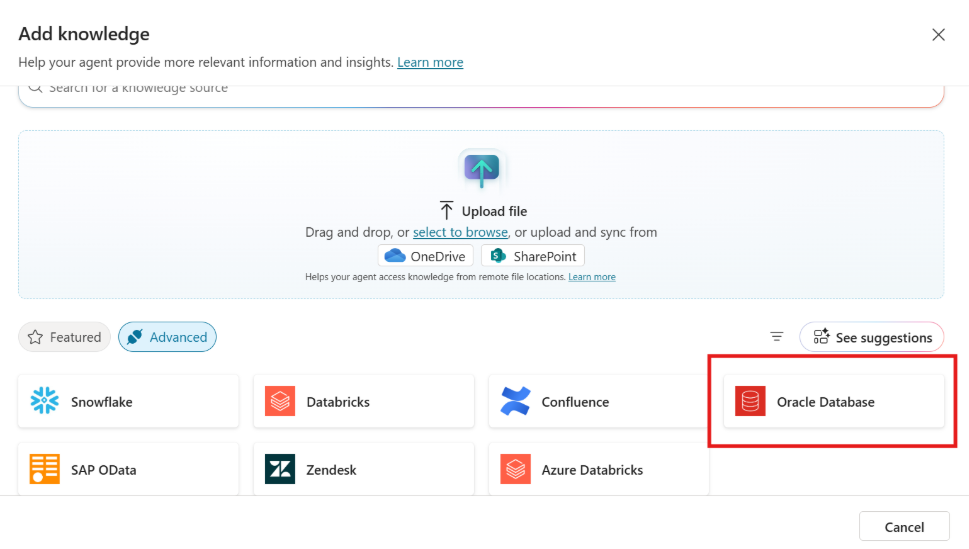Click the sparkle icon in See suggestions

821,336
